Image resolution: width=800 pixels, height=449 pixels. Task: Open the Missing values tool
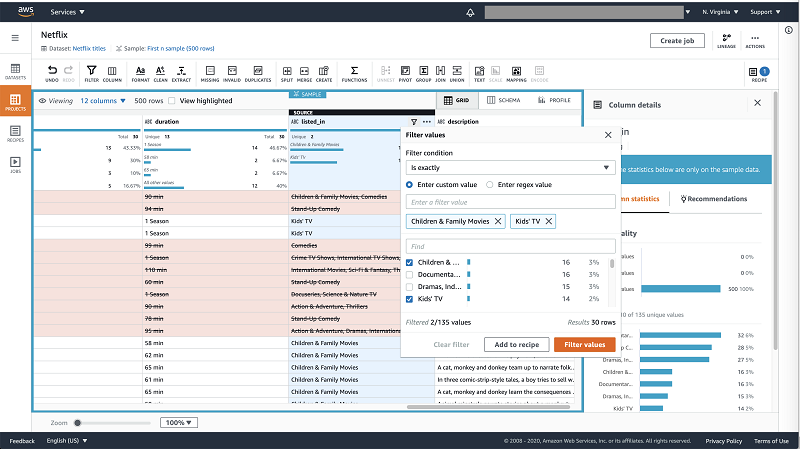[x=210, y=73]
